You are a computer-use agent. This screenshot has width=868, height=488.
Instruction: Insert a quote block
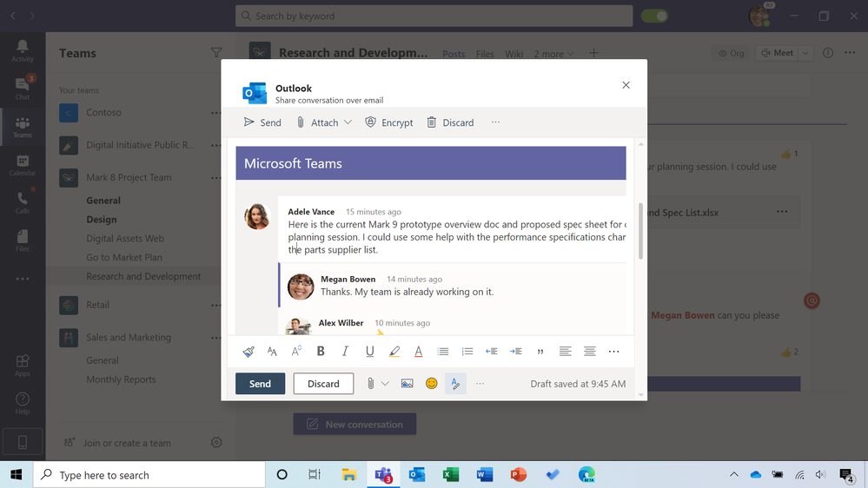coord(540,352)
